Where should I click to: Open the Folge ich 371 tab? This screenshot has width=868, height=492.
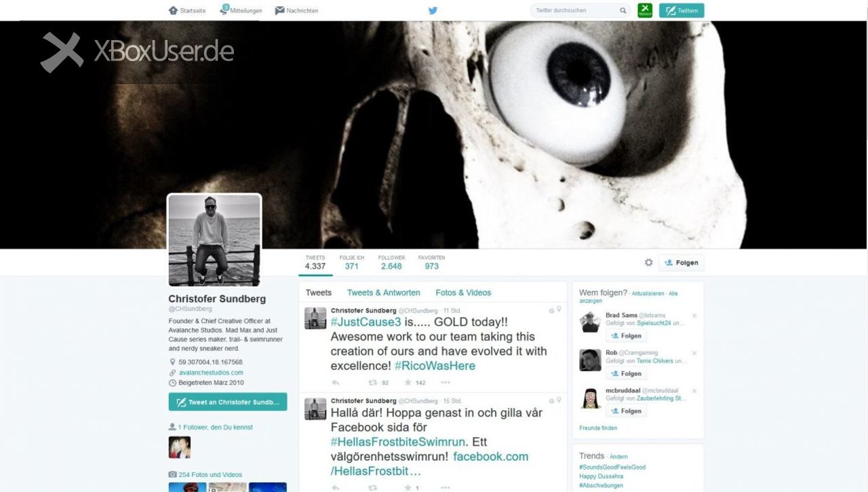coord(351,263)
